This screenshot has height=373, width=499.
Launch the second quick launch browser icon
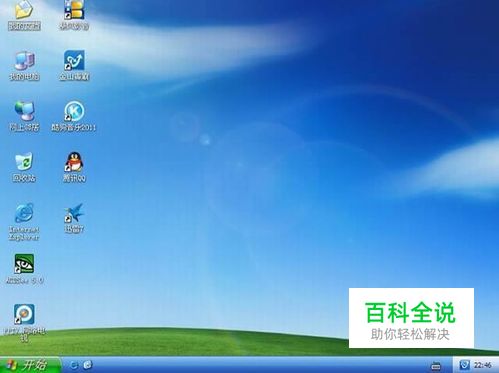[88, 365]
